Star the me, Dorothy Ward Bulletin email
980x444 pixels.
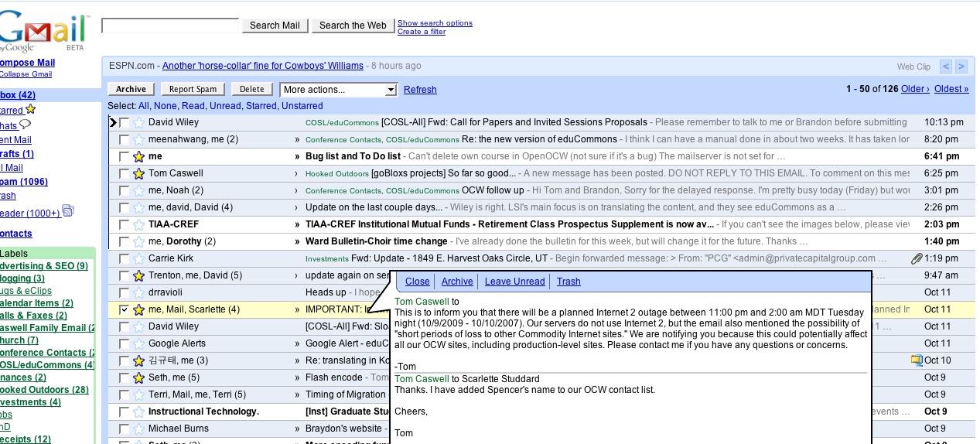138,241
